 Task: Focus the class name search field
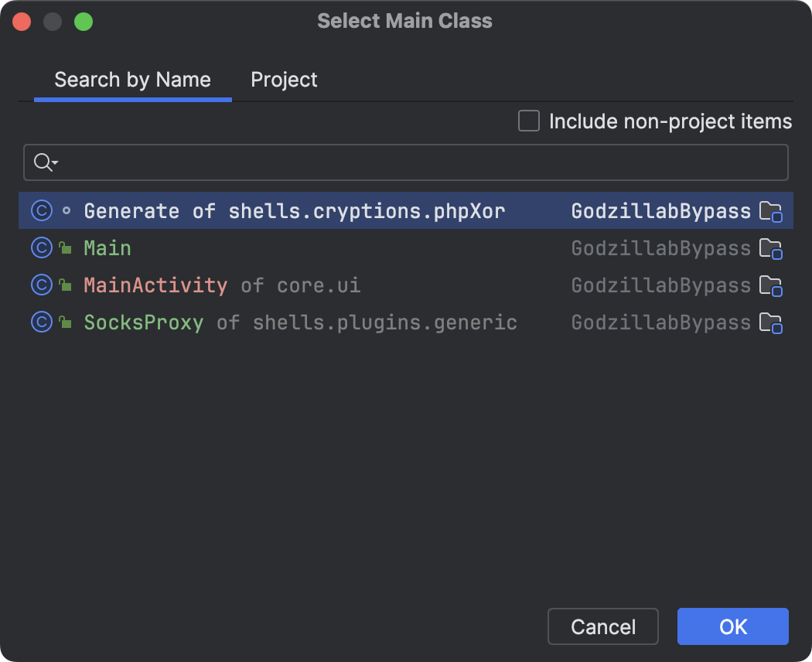[x=418, y=162]
